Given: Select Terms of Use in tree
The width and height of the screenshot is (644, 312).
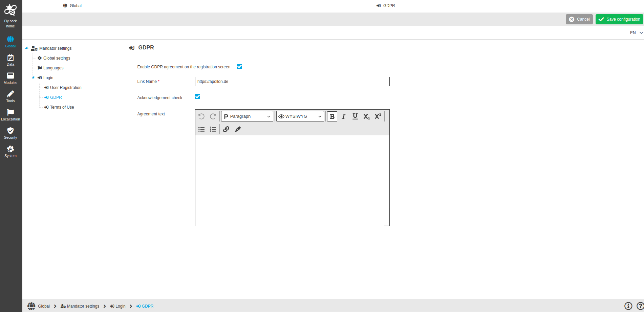Looking at the screenshot, I should coord(62,107).
